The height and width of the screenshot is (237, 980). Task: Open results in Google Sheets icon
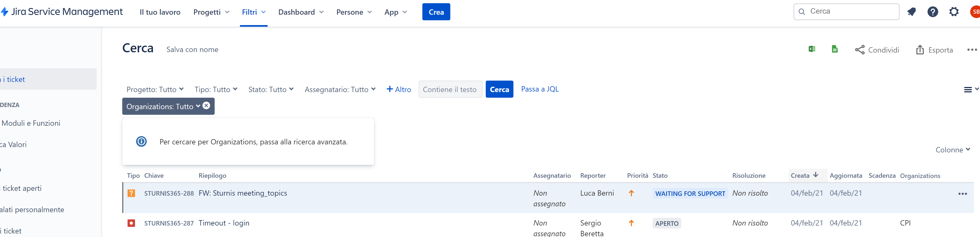835,49
